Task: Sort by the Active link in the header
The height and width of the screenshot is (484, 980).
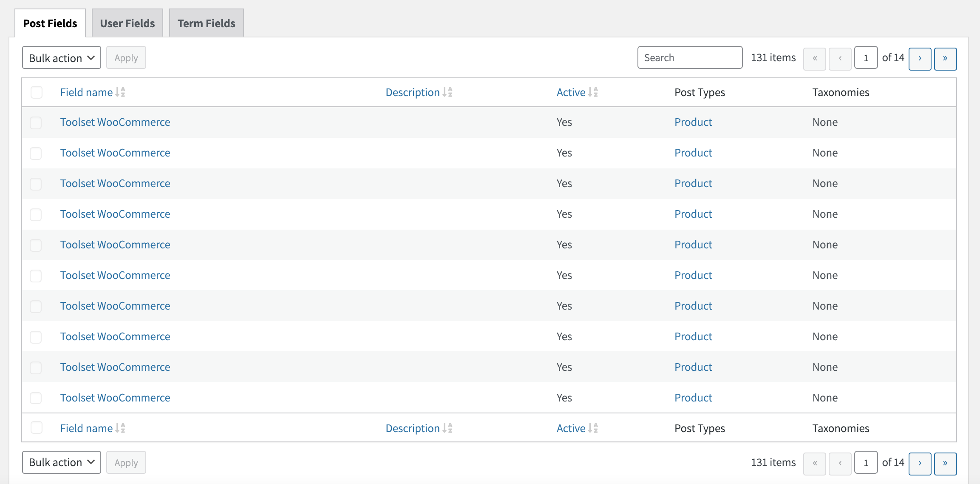Action: tap(571, 92)
